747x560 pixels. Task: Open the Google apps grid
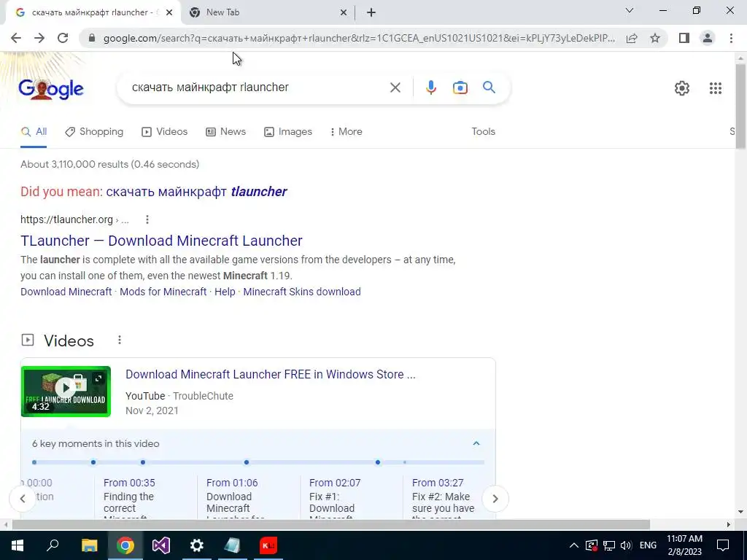(715, 88)
